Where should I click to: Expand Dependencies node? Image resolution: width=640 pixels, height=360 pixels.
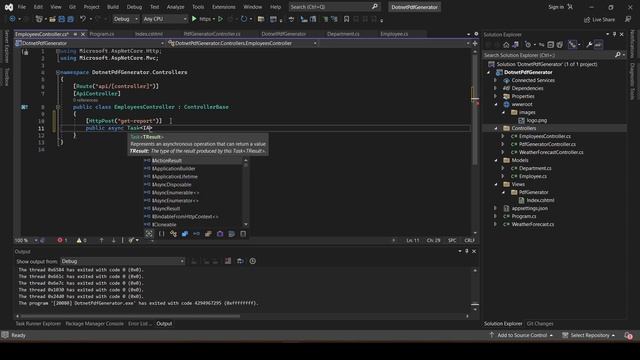click(496, 88)
